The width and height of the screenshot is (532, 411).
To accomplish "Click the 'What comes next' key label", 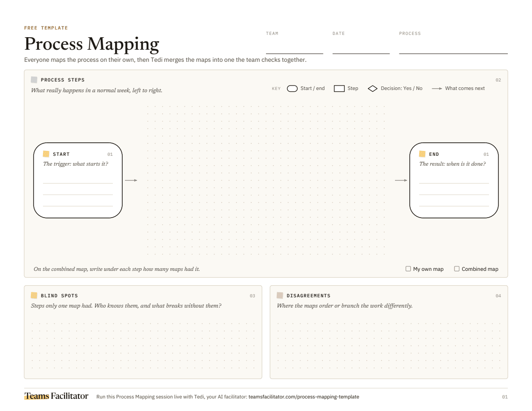I will tap(465, 88).
